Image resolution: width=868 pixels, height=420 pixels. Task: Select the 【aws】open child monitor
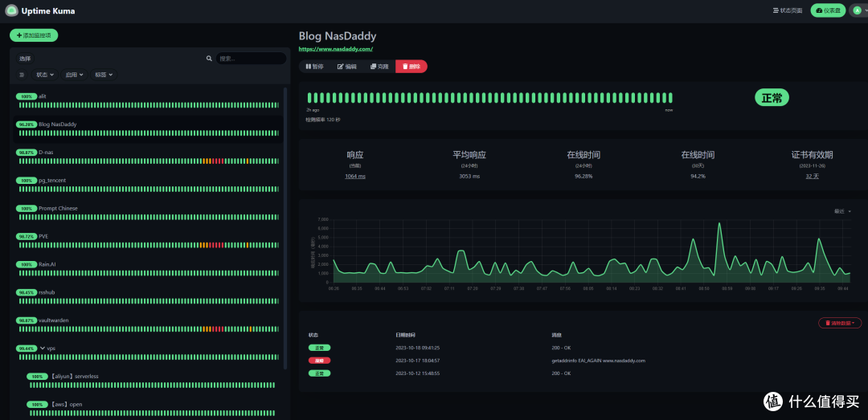pyautogui.click(x=154, y=409)
